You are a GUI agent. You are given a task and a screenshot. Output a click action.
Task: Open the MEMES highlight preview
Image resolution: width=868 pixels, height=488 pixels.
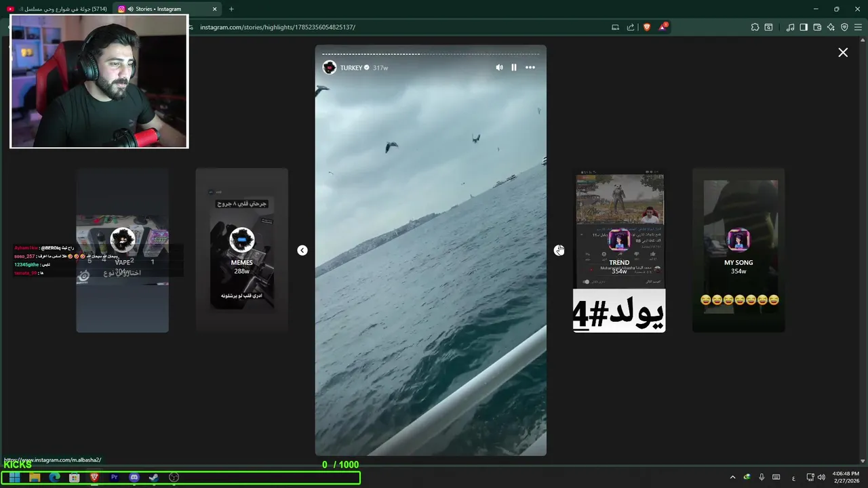242,250
